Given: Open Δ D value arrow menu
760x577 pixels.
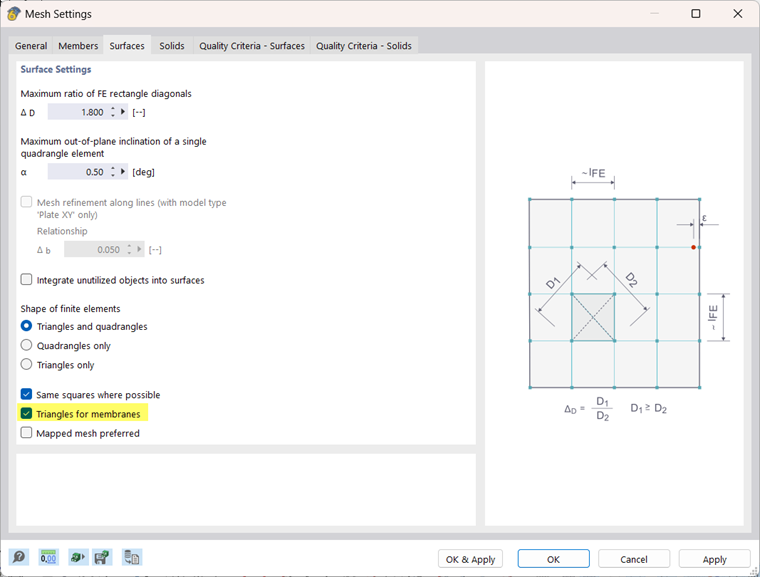Looking at the screenshot, I should [123, 112].
